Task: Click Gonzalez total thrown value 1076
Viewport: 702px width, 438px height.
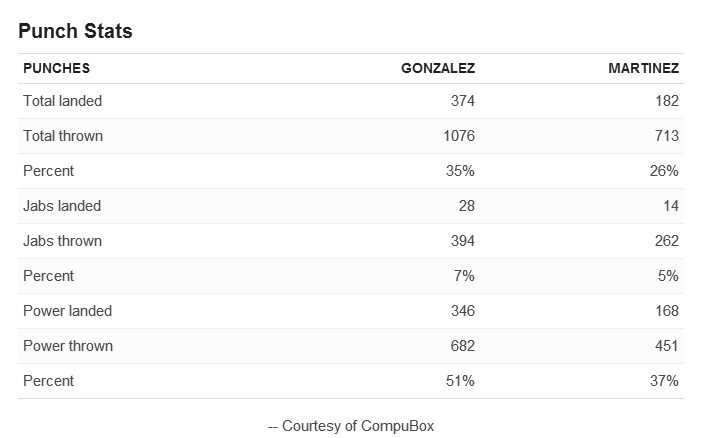Action: pos(459,136)
